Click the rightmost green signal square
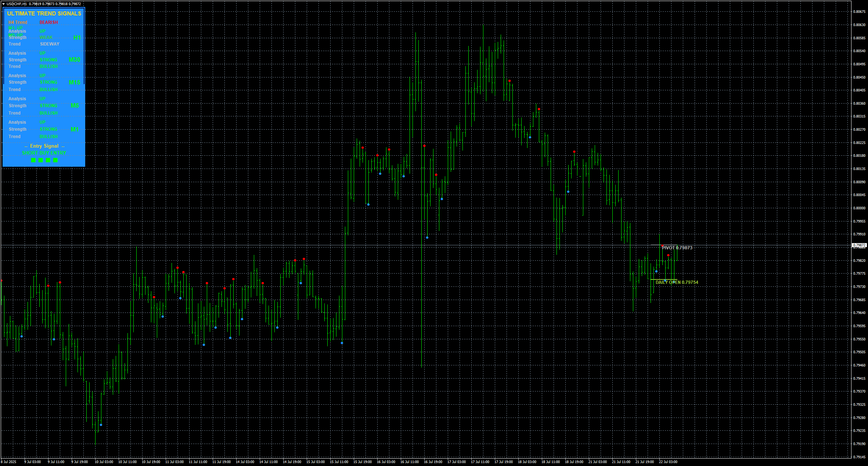The width and height of the screenshot is (868, 466). pyautogui.click(x=55, y=160)
